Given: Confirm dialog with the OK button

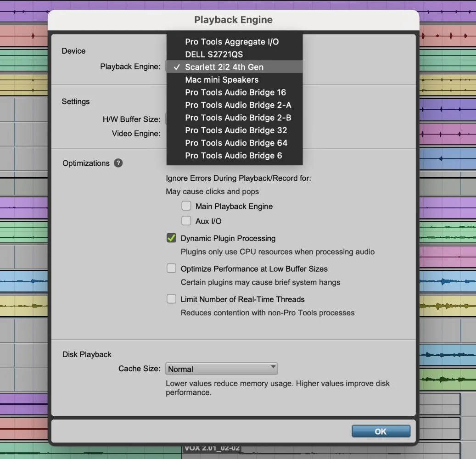Looking at the screenshot, I should 381,431.
